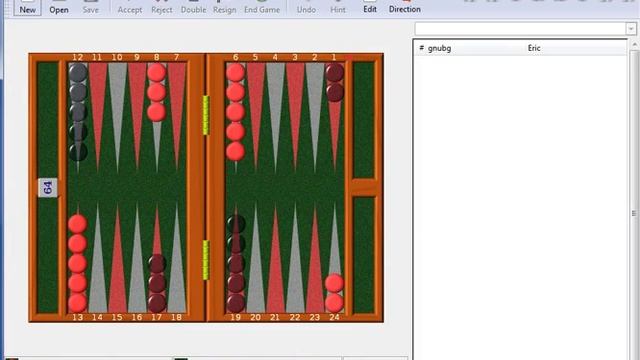Select red checker stack on point 13
Image resolution: width=640 pixels, height=360 pixels.
point(78,263)
